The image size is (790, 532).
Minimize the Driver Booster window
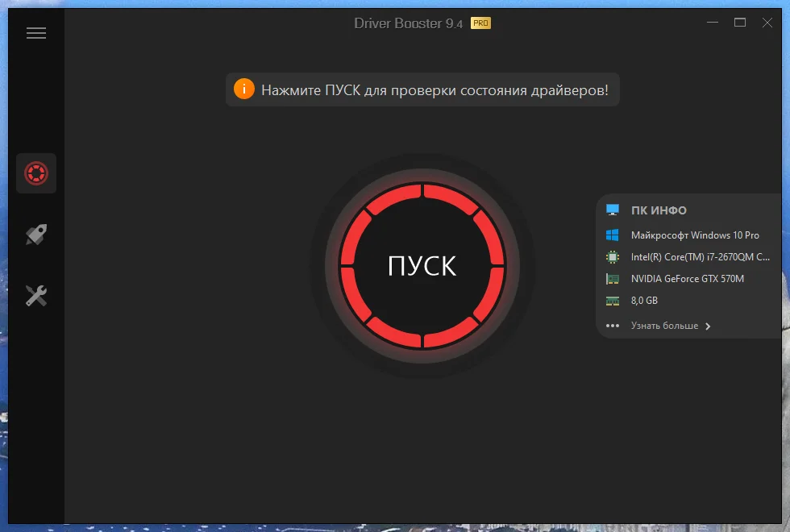pyautogui.click(x=713, y=23)
